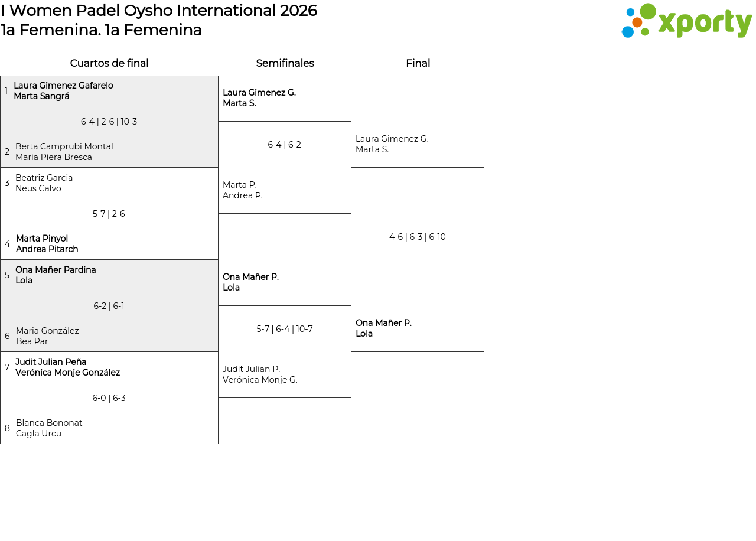Image resolution: width=756 pixels, height=541 pixels.
Task: Click the Blanca Bononat and Cagla Urcu pair
Action: (x=49, y=428)
